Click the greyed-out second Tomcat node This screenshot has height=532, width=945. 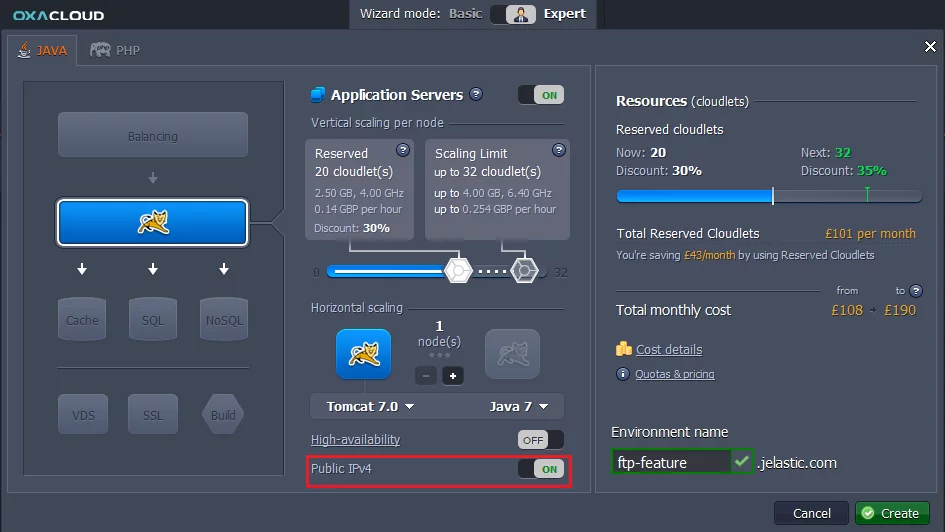(512, 354)
